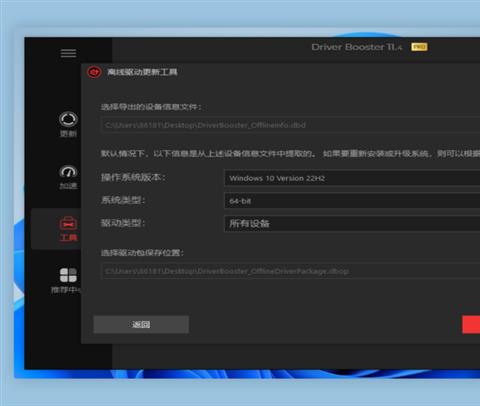Click the 选择驱动包保存位置 label
Viewport: 480px width, 406px height.
142,253
